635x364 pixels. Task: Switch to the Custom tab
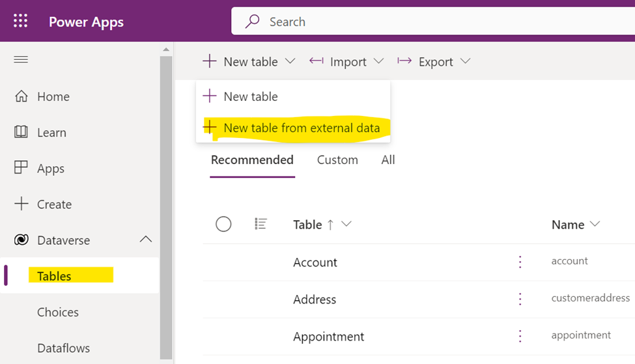coord(337,160)
